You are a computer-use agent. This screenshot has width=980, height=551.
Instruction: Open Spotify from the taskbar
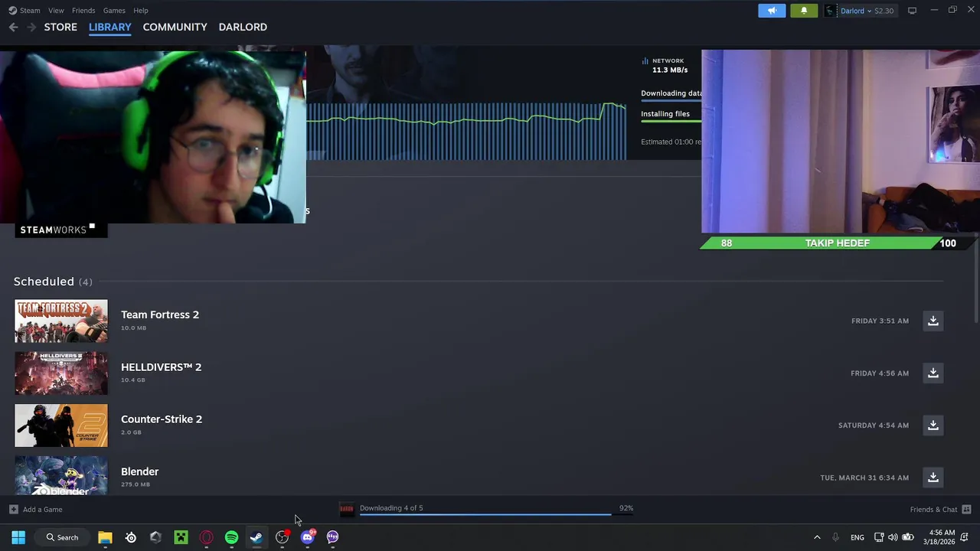[x=231, y=537]
